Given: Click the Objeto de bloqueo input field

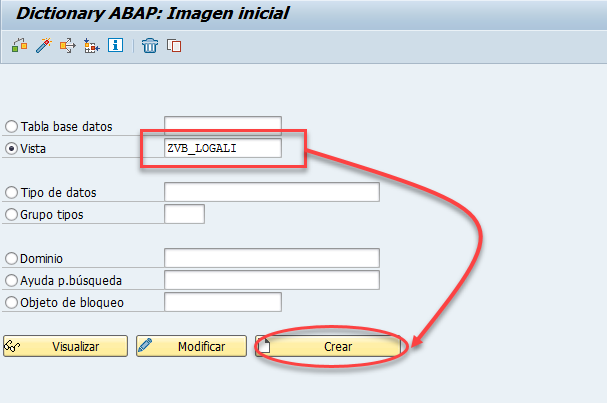Looking at the screenshot, I should [223, 302].
